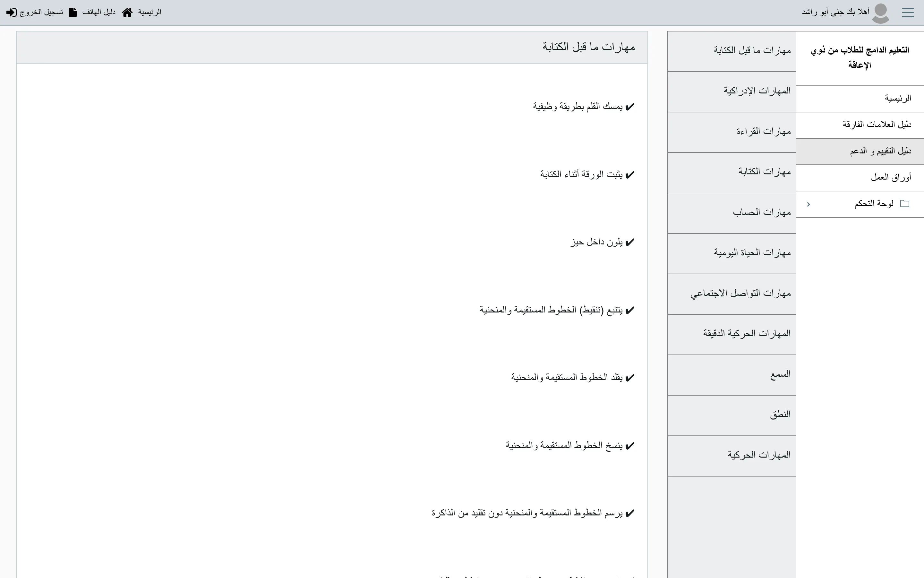The height and width of the screenshot is (578, 924).
Task: Switch to مهارات التواصل الاجتماعي tab
Action: click(x=732, y=294)
